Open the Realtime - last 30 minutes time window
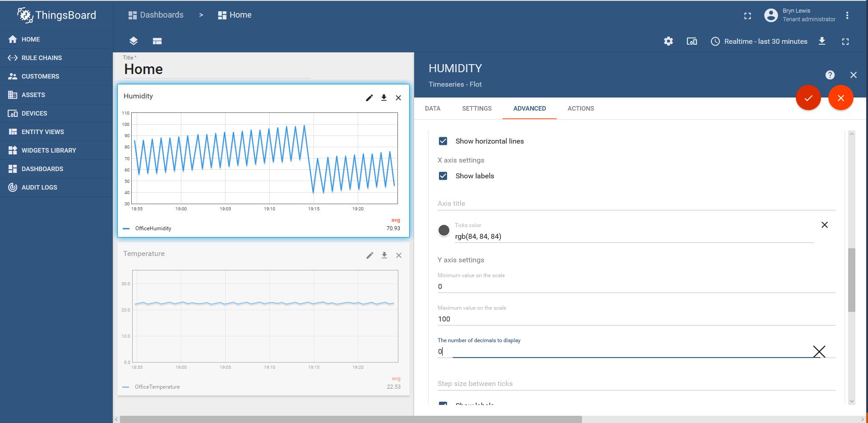 759,41
